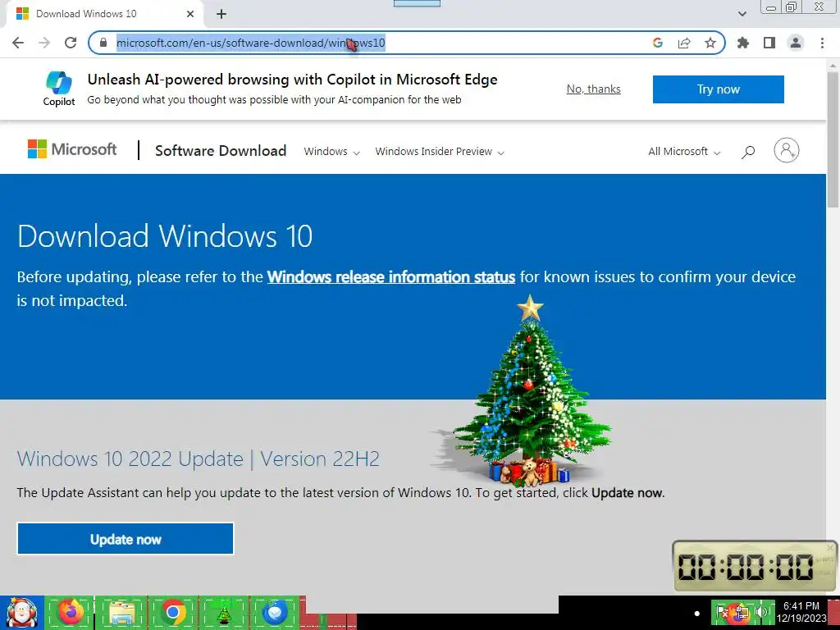Open Windows release information status link

pyautogui.click(x=391, y=277)
